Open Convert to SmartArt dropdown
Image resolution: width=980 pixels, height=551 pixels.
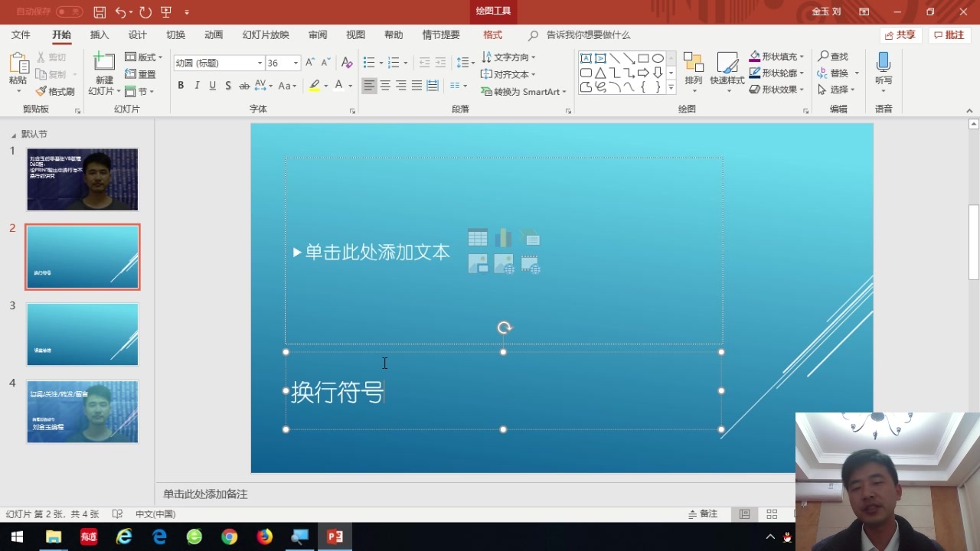[524, 92]
